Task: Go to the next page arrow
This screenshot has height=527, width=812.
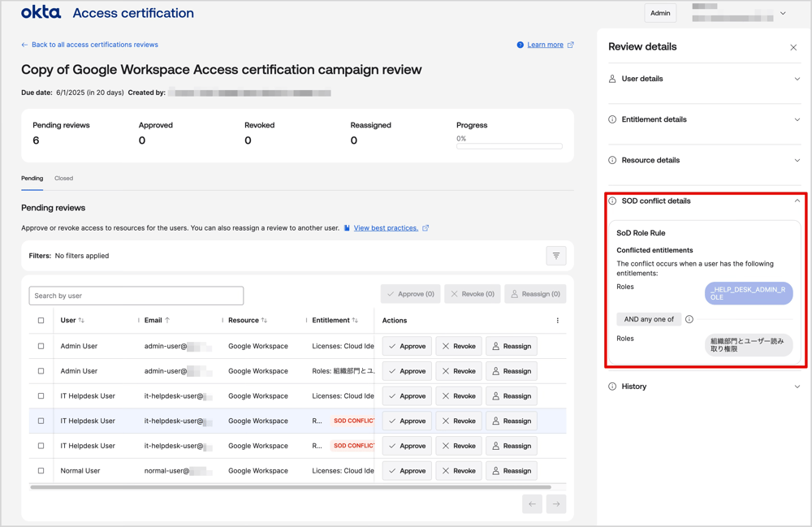Action: [x=556, y=503]
